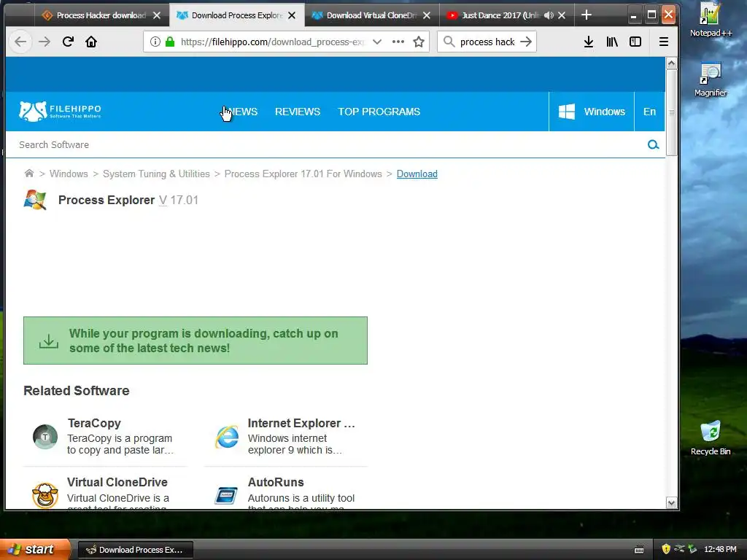Click the Download Process Ex... taskbar button

tap(135, 550)
